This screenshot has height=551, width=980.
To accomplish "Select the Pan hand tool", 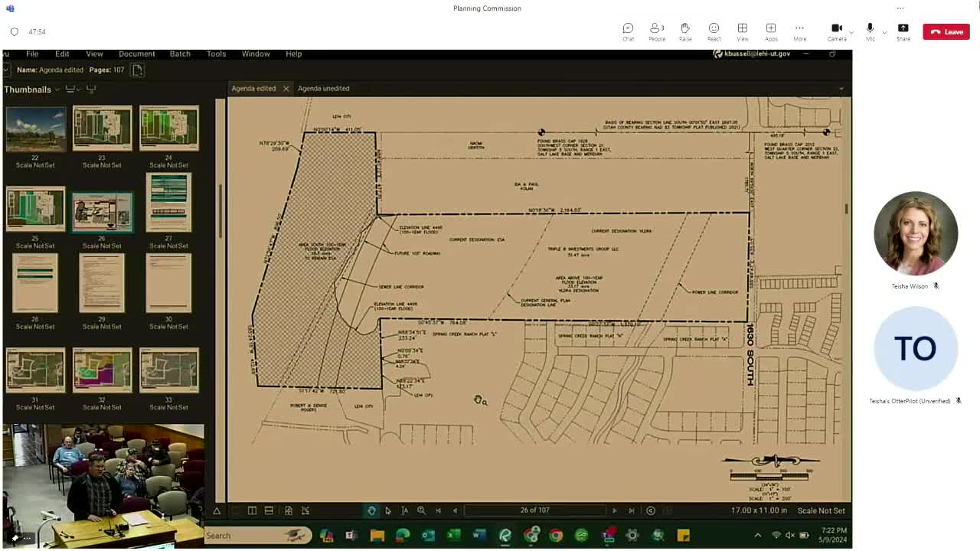I will click(371, 510).
